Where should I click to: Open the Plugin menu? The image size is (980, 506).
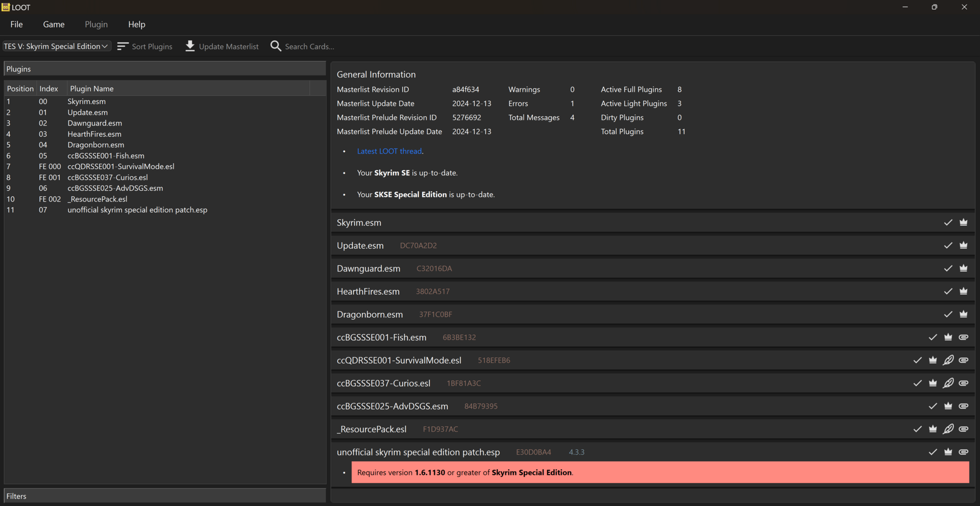pos(96,24)
